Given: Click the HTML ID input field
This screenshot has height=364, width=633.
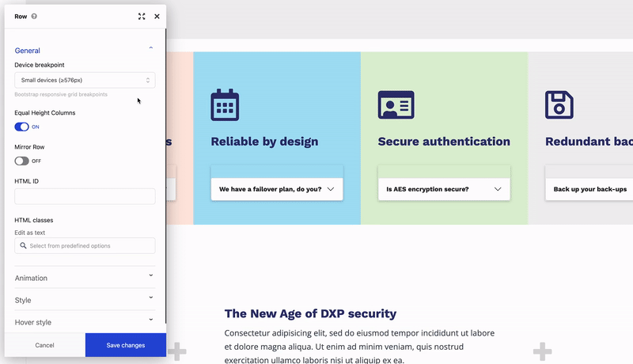Looking at the screenshot, I should click(x=85, y=196).
